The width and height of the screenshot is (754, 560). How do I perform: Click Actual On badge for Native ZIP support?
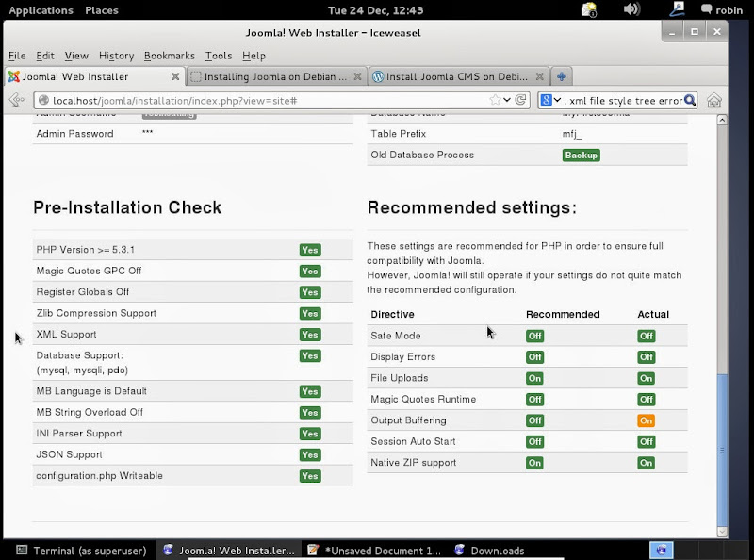point(646,463)
